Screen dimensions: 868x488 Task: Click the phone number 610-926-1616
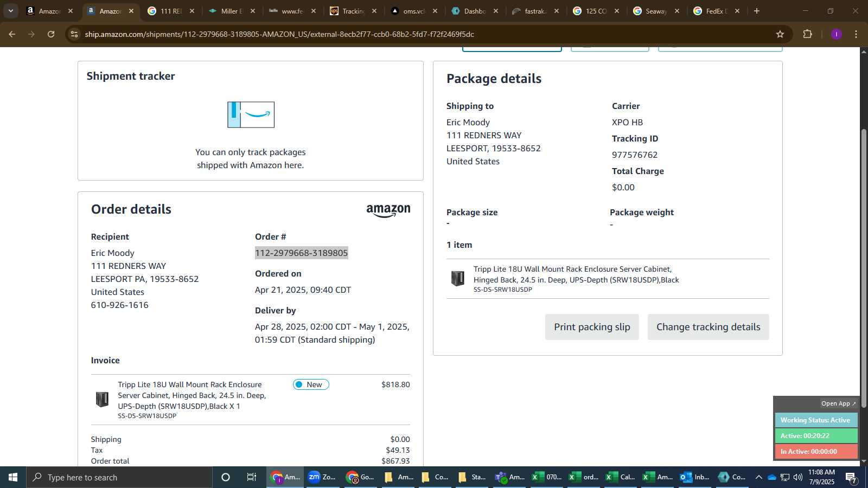point(119,305)
